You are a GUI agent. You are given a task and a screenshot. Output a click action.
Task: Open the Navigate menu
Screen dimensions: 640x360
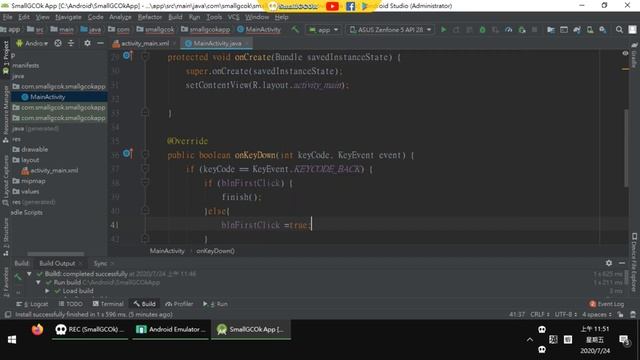(x=68, y=17)
